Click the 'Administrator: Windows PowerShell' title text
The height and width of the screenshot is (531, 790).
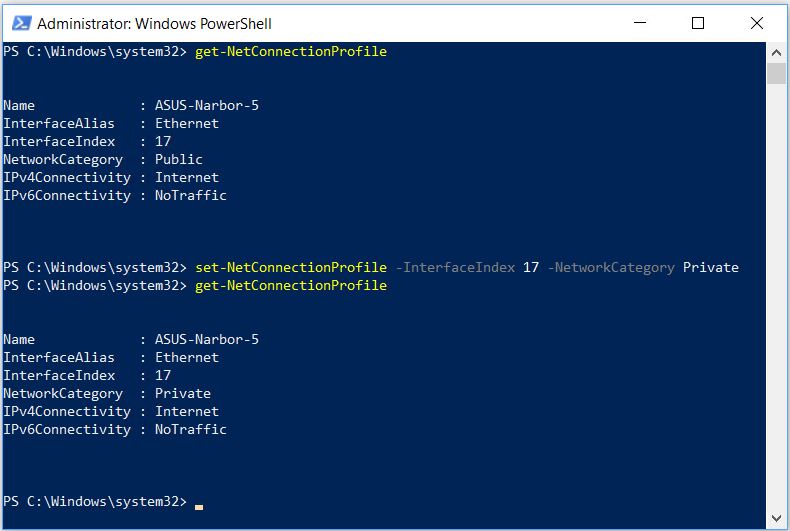pos(154,24)
